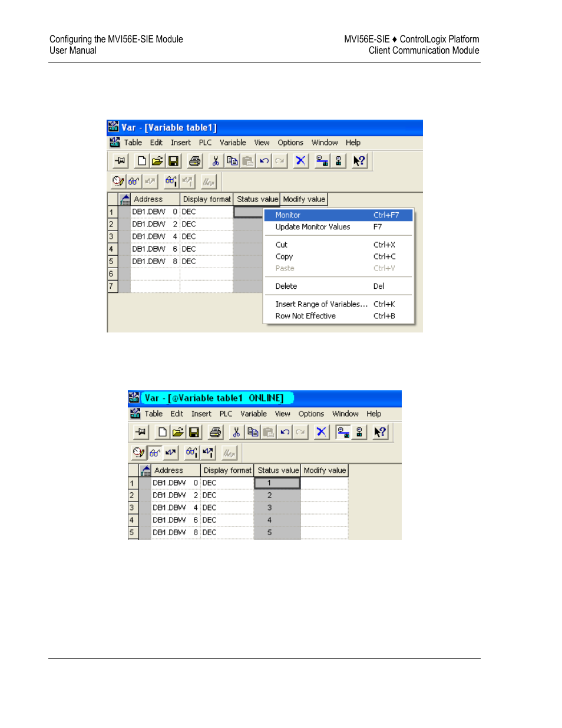The width and height of the screenshot is (562, 728).
Task: Click Help pointer icon in Variable table1 window
Action: click(359, 161)
